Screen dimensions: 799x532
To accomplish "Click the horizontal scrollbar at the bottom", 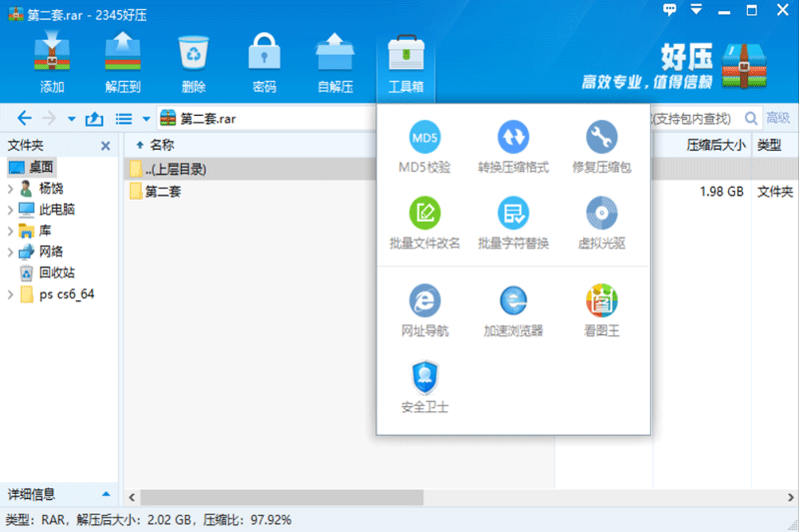I will 399,496.
